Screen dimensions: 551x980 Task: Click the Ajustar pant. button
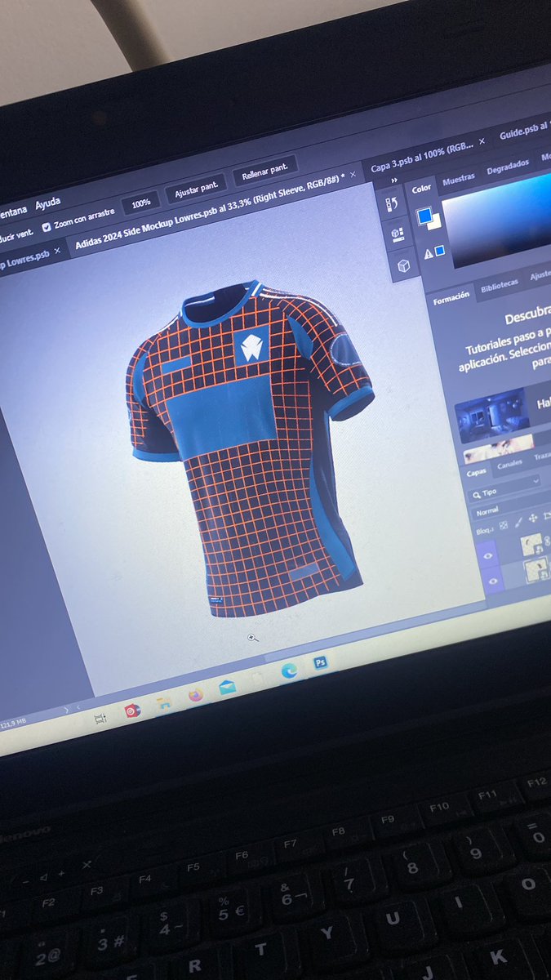click(x=196, y=189)
